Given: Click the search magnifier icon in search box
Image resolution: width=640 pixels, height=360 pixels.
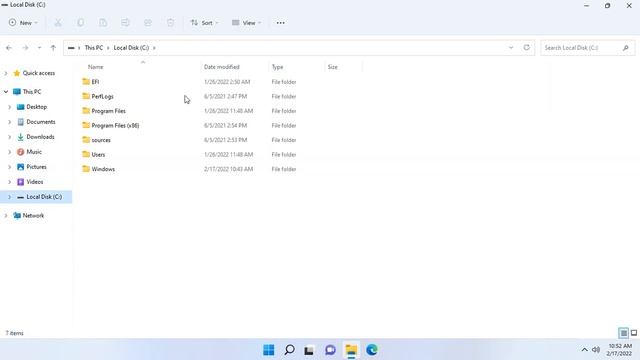Looking at the screenshot, I should coord(625,48).
